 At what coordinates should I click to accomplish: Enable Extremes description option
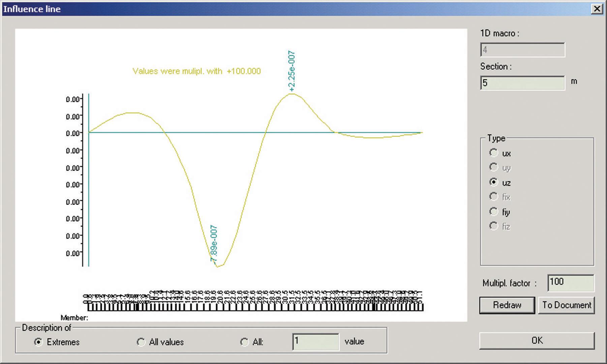pyautogui.click(x=39, y=342)
